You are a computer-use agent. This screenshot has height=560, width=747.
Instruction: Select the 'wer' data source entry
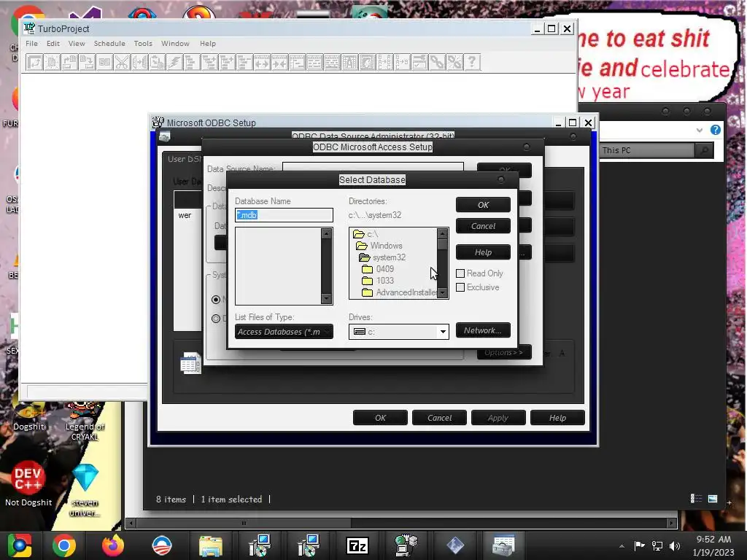click(185, 215)
